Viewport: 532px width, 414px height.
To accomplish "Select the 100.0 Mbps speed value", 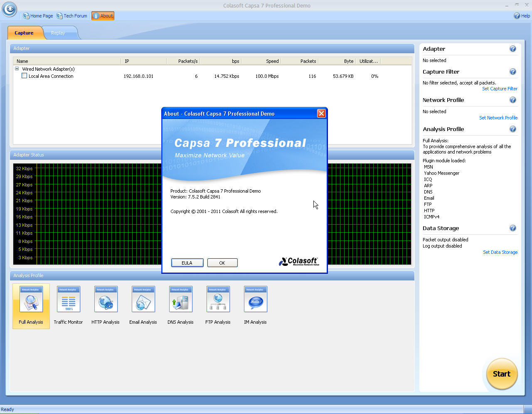I will click(x=267, y=76).
